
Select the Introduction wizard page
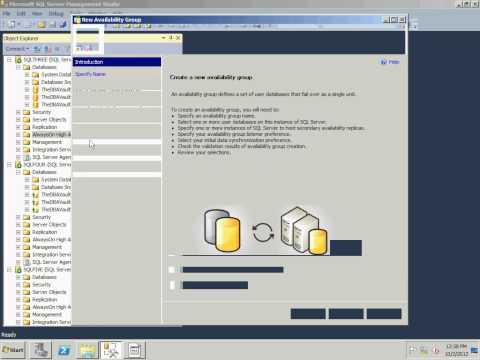click(x=117, y=62)
